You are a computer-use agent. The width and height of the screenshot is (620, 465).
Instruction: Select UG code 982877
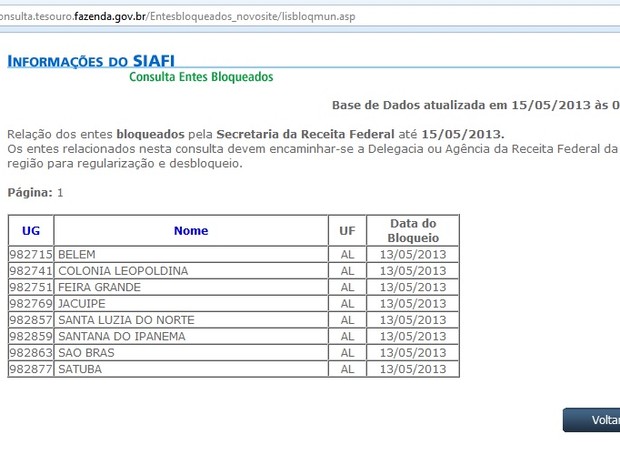(31, 369)
